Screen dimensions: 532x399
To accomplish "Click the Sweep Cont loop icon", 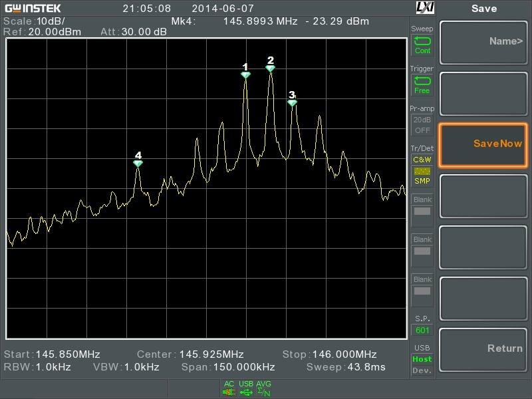I will click(422, 41).
